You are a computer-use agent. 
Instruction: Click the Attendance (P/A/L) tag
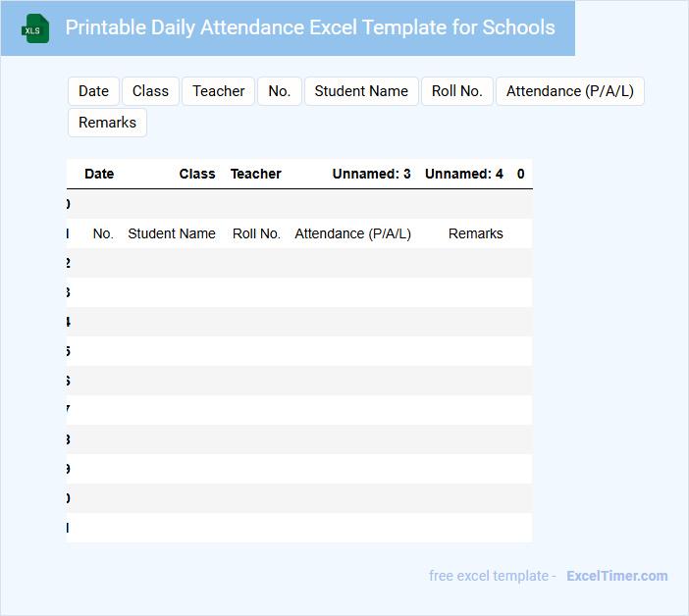pyautogui.click(x=569, y=91)
